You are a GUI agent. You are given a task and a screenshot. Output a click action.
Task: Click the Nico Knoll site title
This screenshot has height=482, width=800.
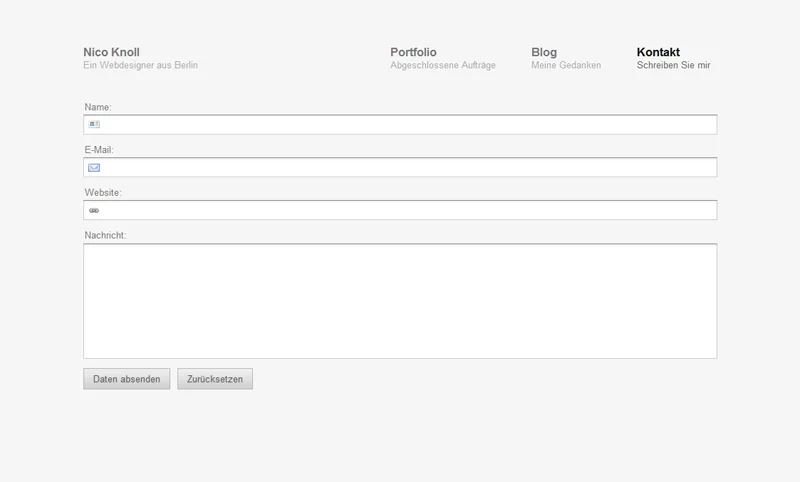[111, 52]
